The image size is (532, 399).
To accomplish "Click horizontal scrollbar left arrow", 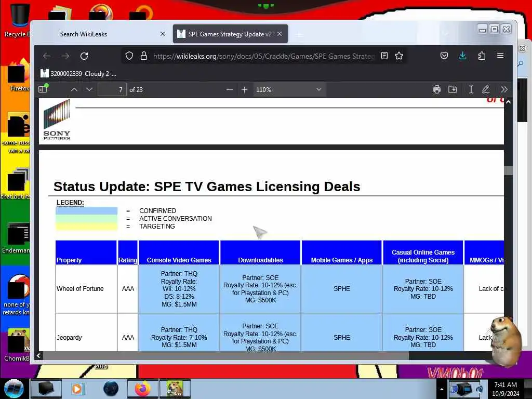I will [x=38, y=355].
